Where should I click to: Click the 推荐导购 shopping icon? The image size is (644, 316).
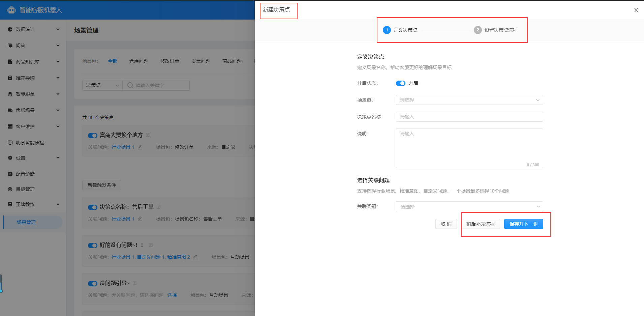[10, 78]
